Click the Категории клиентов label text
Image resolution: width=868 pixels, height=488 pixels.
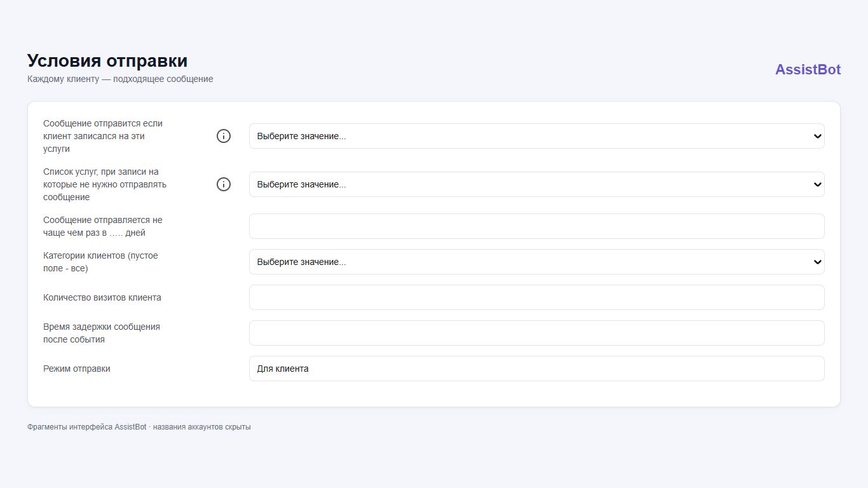click(100, 262)
